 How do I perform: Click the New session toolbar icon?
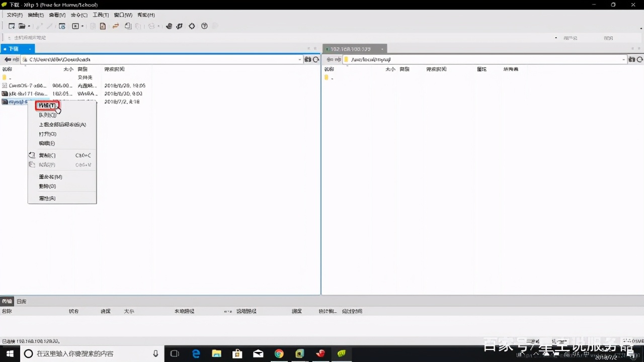click(12, 26)
